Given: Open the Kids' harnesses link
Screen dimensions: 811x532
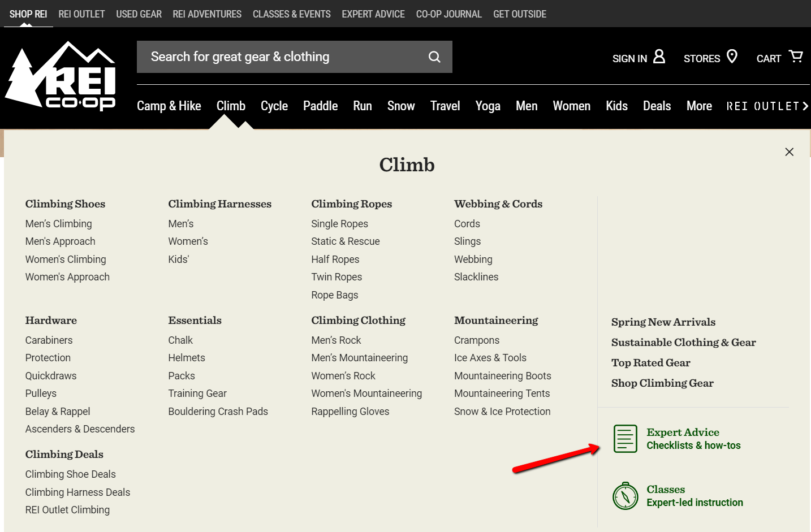Looking at the screenshot, I should (179, 259).
